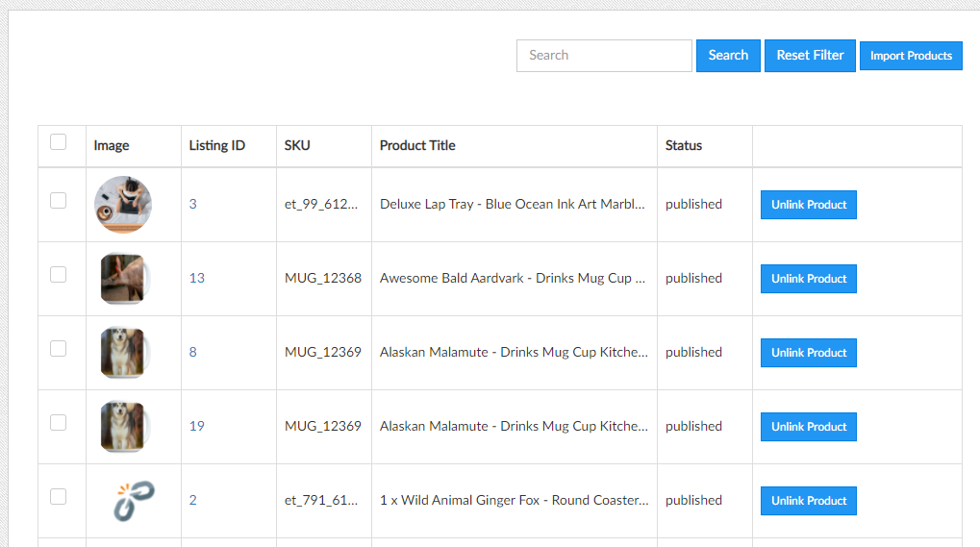The image size is (980, 547).
Task: Click published status in listing 8 row
Action: pos(693,352)
